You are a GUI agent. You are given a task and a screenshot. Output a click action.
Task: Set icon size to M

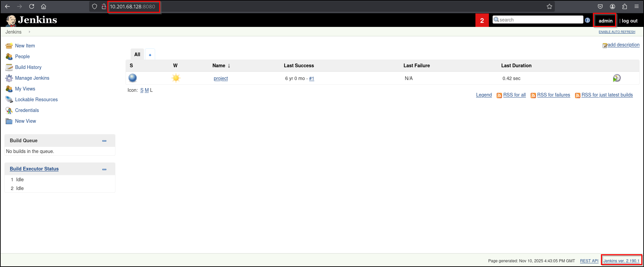(147, 90)
